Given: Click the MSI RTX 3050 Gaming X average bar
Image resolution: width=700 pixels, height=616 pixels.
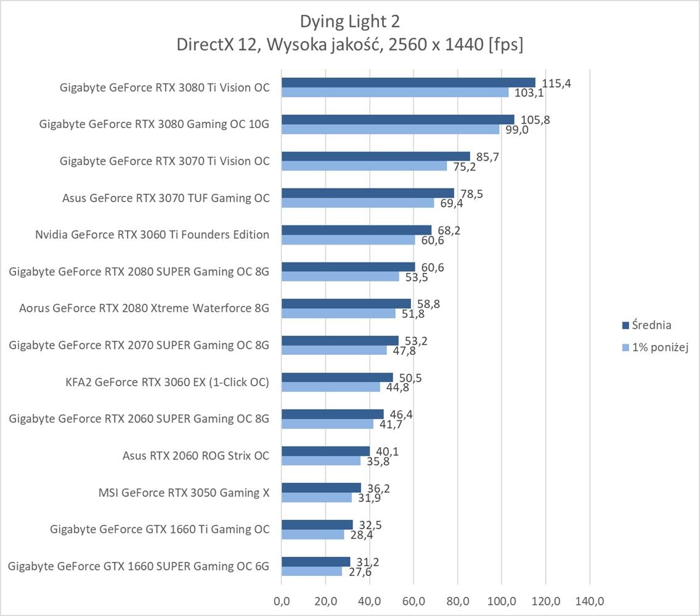Looking at the screenshot, I should (x=321, y=488).
